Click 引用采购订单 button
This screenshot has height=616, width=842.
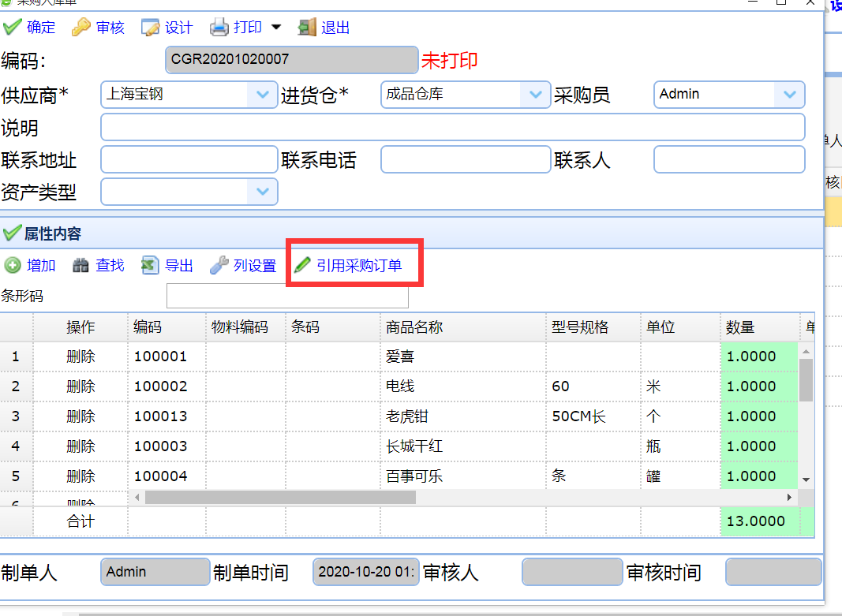(350, 266)
